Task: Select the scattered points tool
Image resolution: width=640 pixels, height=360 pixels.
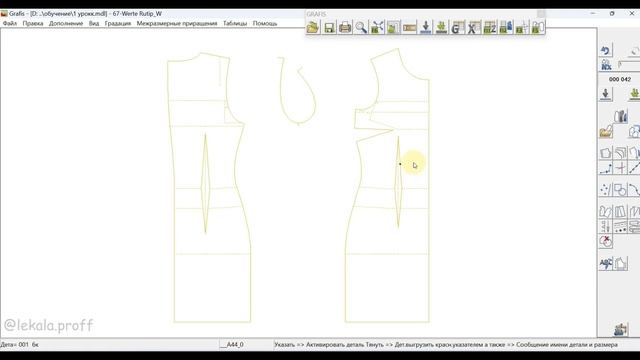Action: coord(606,190)
